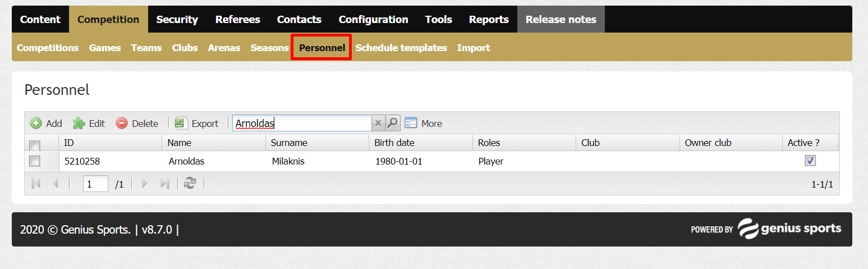This screenshot has width=868, height=269.
Task: Click the Schedule templates link
Action: point(401,48)
